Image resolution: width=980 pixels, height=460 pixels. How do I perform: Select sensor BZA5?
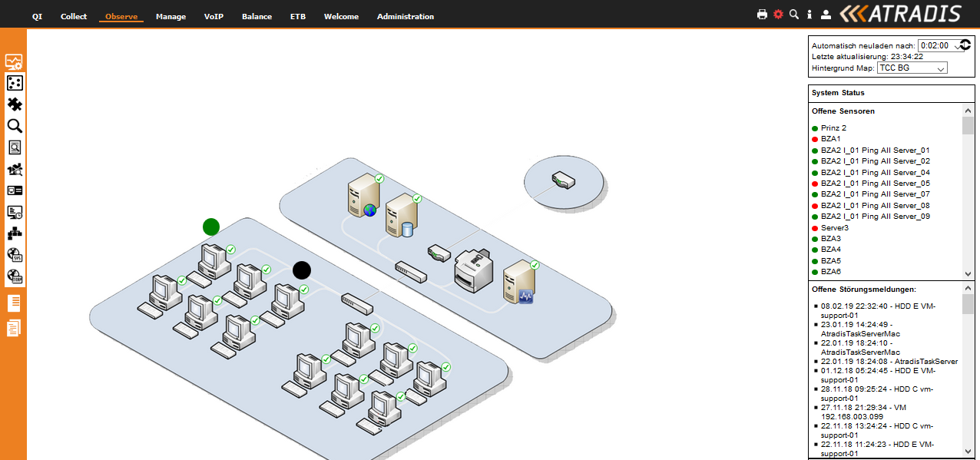point(830,261)
